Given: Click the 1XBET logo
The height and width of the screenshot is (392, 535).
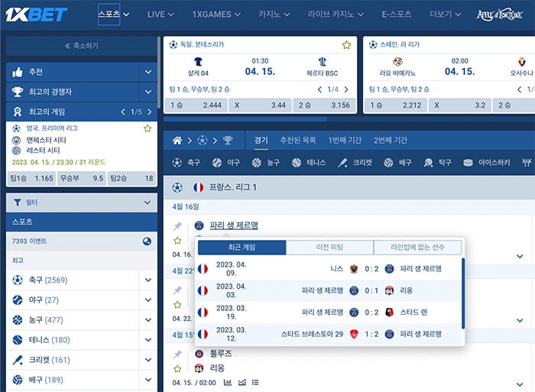Looking at the screenshot, I should (37, 15).
